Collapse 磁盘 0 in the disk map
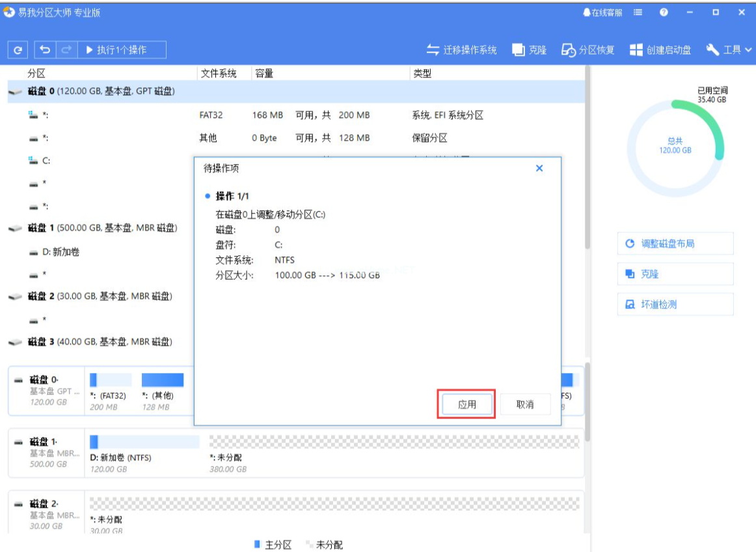The image size is (756, 552). pyautogui.click(x=18, y=380)
